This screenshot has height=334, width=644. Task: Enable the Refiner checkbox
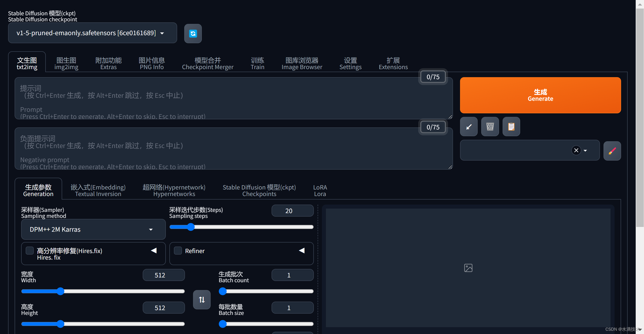point(178,251)
